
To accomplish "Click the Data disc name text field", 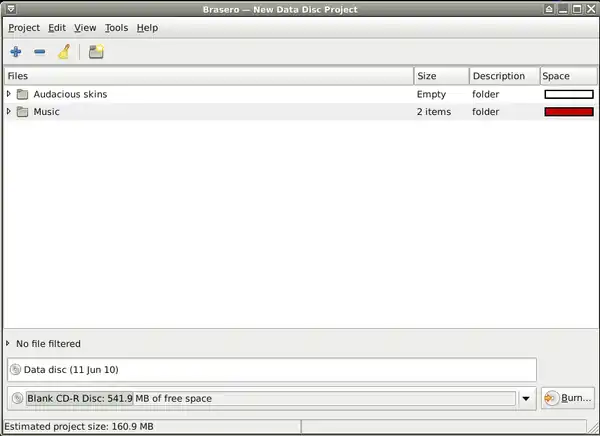I will [280, 370].
